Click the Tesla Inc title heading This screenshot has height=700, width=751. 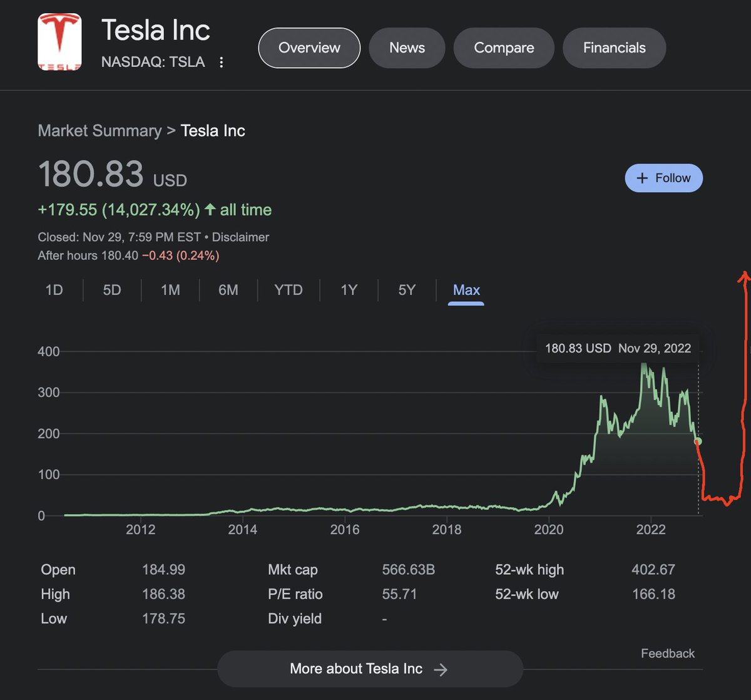pos(156,30)
